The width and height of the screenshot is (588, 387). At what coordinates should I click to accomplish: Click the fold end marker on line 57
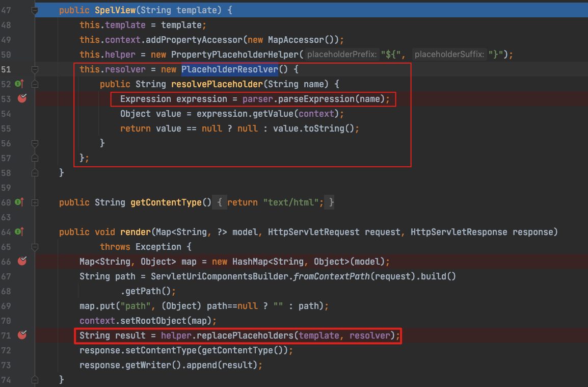pos(35,158)
